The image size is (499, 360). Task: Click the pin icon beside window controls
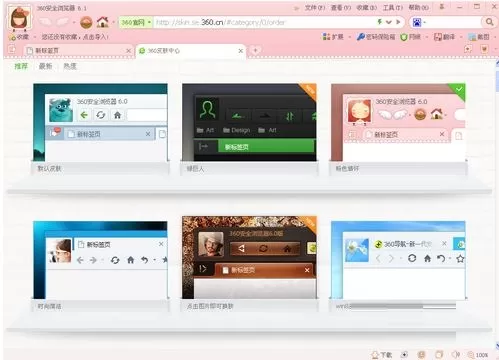pyautogui.click(x=442, y=7)
